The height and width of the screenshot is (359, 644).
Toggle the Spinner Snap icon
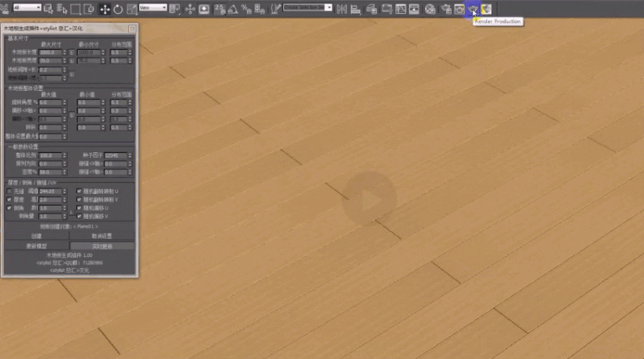259,9
